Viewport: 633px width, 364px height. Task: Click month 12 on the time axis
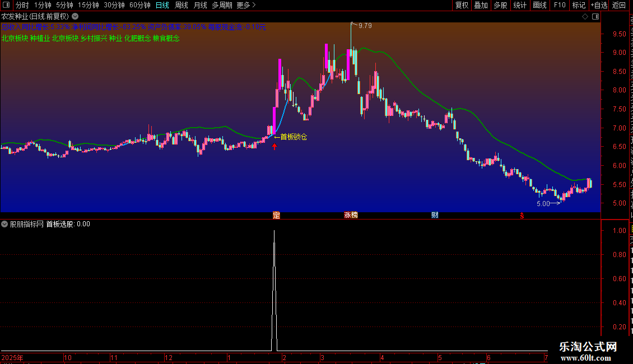(x=169, y=357)
